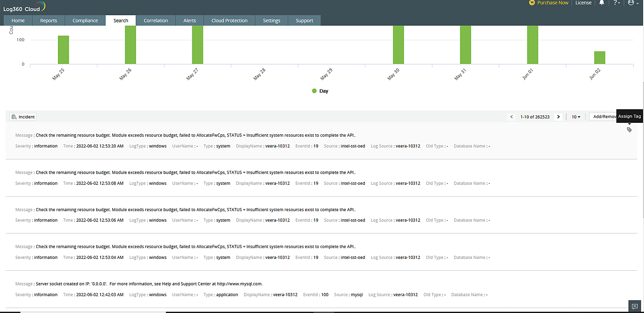The width and height of the screenshot is (644, 313).
Task: Open the notifications bell
Action: (602, 3)
